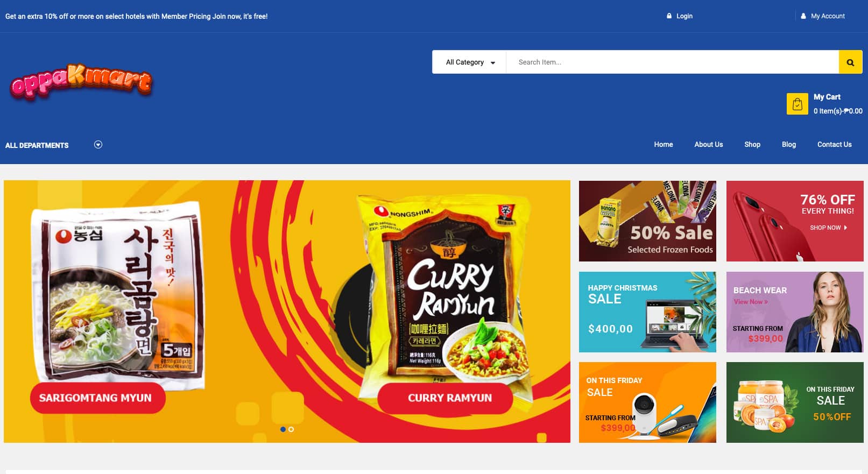
Task: Open the shopping bag cart icon
Action: coord(797,104)
